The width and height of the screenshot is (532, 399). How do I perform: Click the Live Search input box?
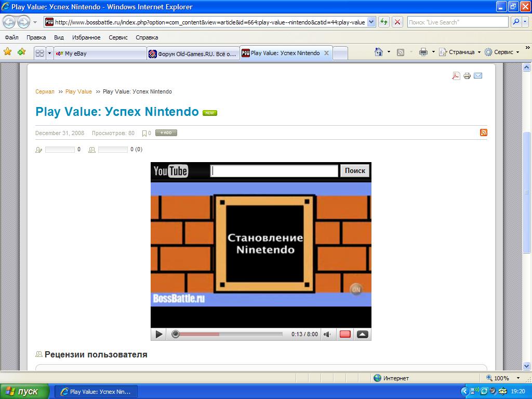457,22
